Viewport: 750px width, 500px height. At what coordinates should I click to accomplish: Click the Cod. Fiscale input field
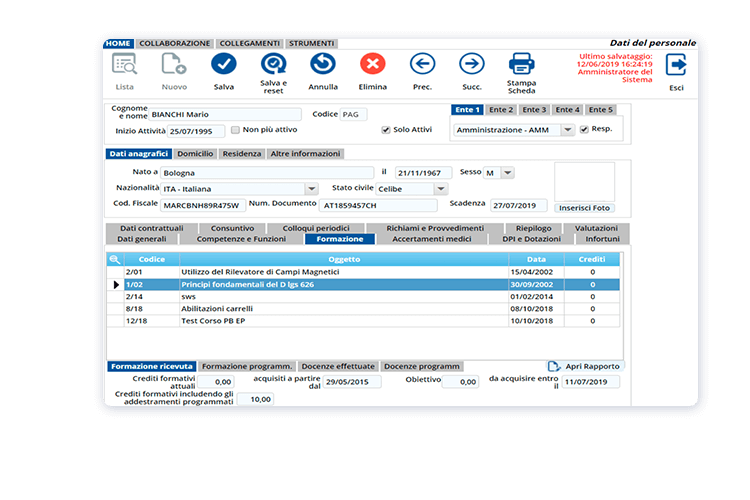[x=203, y=205]
